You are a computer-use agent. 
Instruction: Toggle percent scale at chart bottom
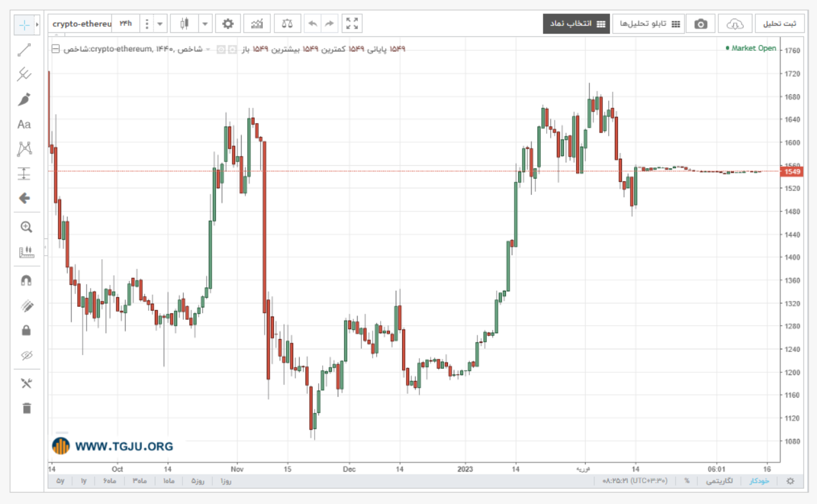(x=687, y=481)
